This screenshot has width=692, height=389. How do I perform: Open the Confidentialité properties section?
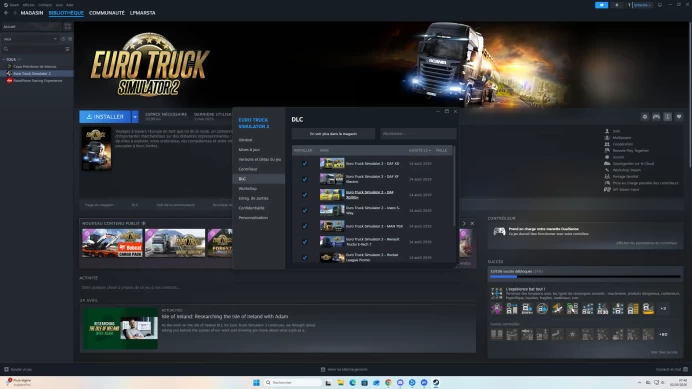[x=252, y=208]
